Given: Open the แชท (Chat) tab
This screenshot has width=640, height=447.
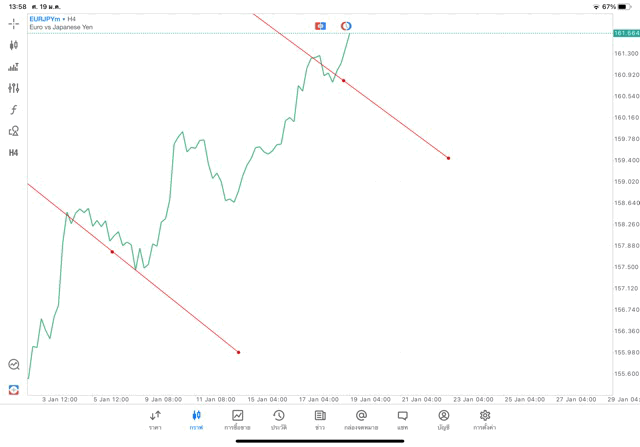Looking at the screenshot, I should point(402,419).
